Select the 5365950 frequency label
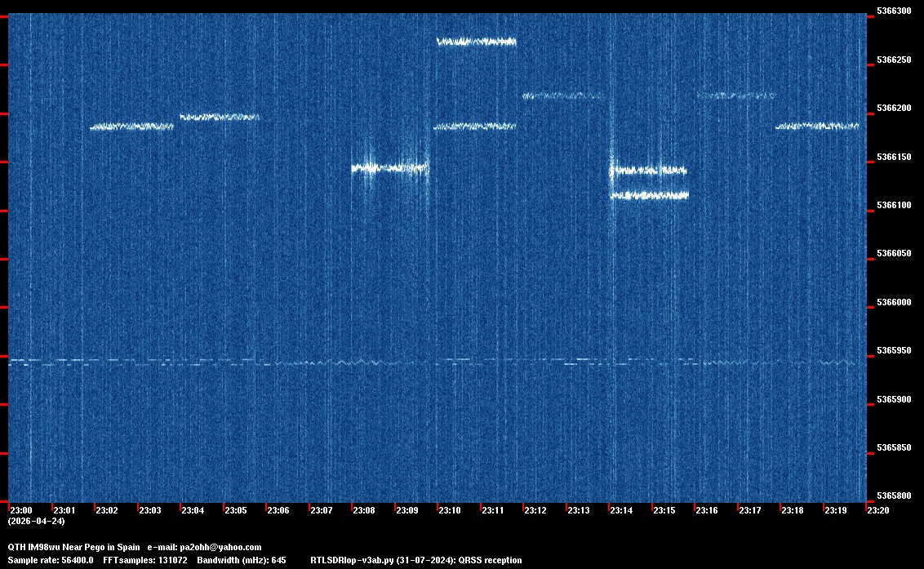This screenshot has height=569, width=924. [x=894, y=351]
